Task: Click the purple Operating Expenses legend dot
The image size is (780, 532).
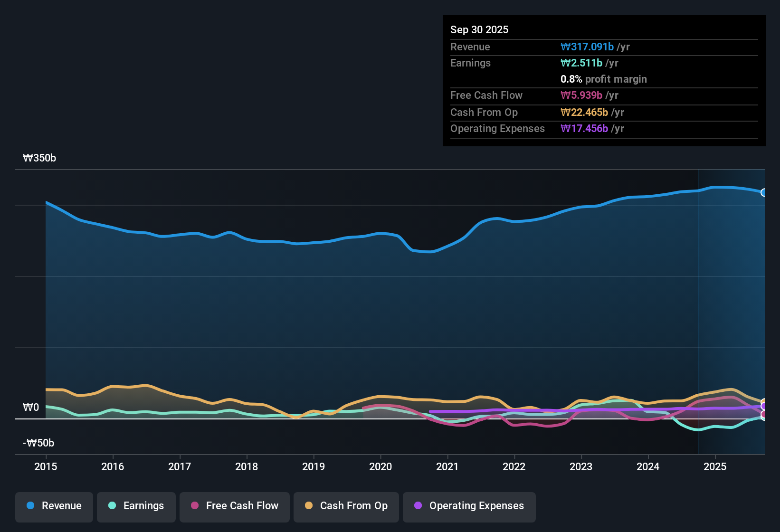Action: [418, 506]
